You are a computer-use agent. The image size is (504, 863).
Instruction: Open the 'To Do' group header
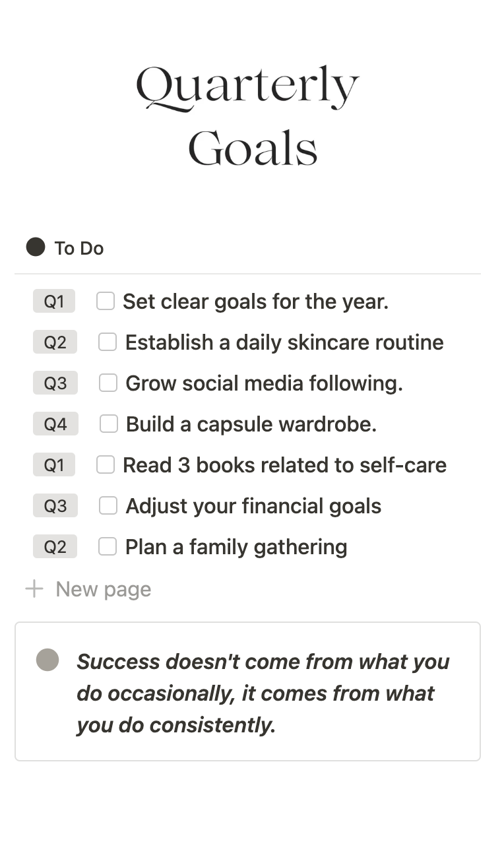tap(79, 248)
